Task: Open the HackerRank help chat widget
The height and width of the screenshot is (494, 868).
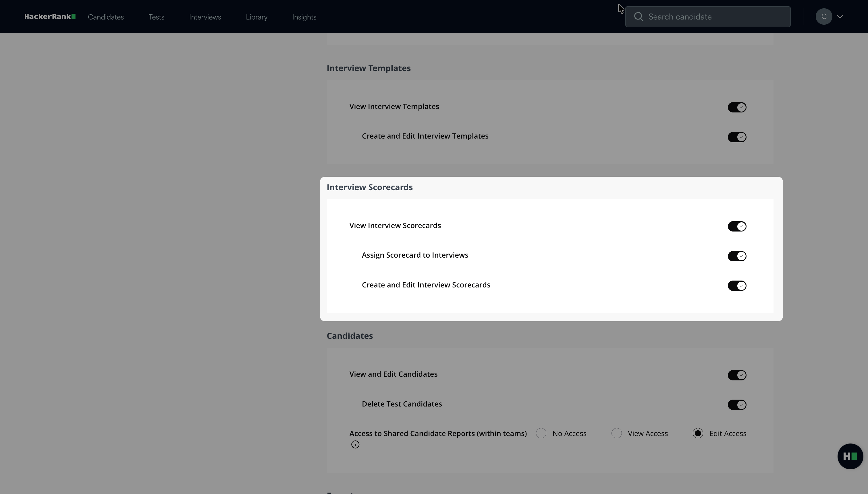Action: (x=850, y=456)
